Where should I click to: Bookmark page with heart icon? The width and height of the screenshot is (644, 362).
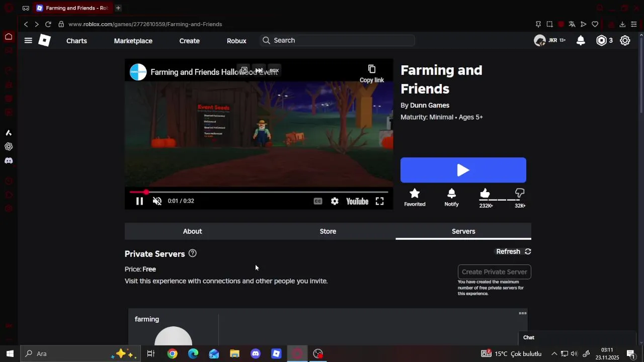point(595,24)
